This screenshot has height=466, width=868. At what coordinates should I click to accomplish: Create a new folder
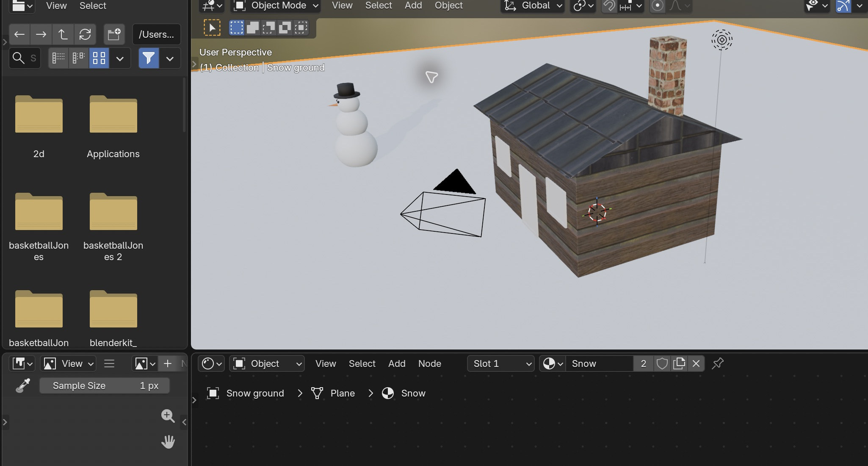click(114, 34)
